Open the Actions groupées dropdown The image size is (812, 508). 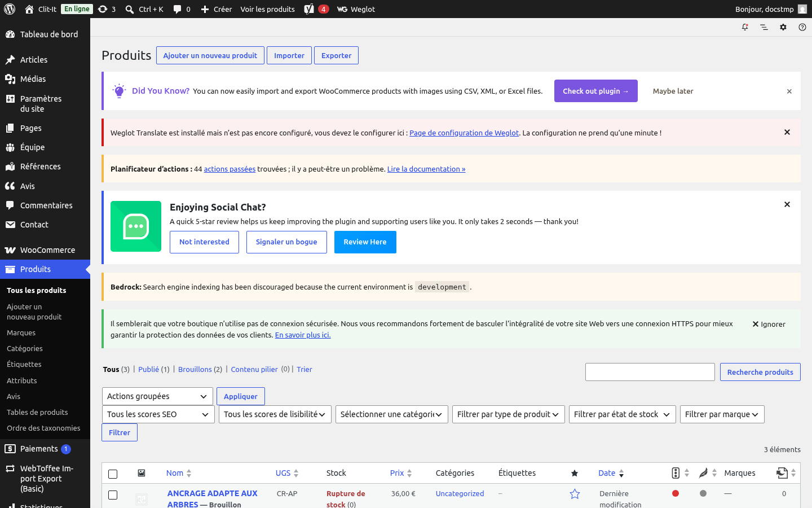click(x=157, y=396)
